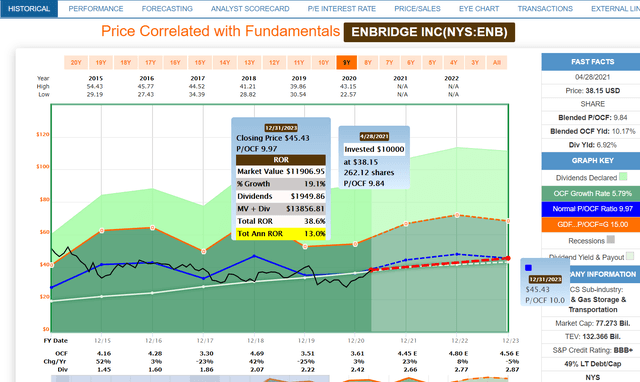Open the HISTORICAL tab
This screenshot has width=640, height=382.
click(x=29, y=9)
